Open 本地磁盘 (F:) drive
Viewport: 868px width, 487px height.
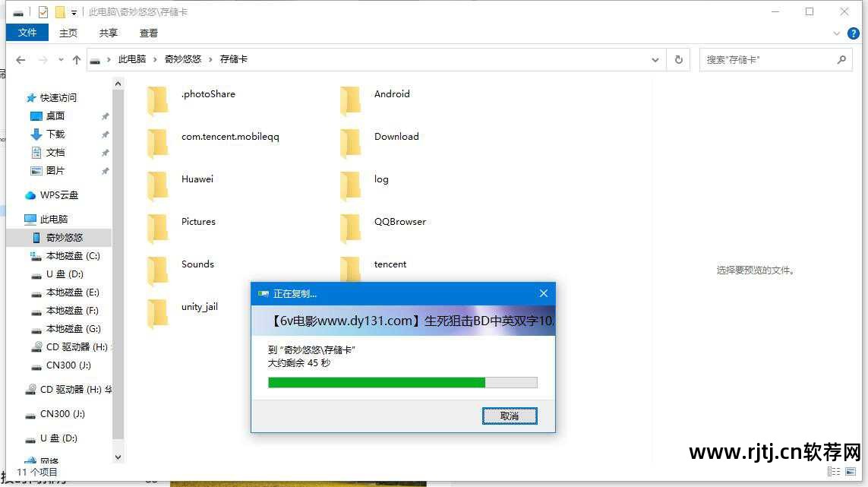[65, 310]
